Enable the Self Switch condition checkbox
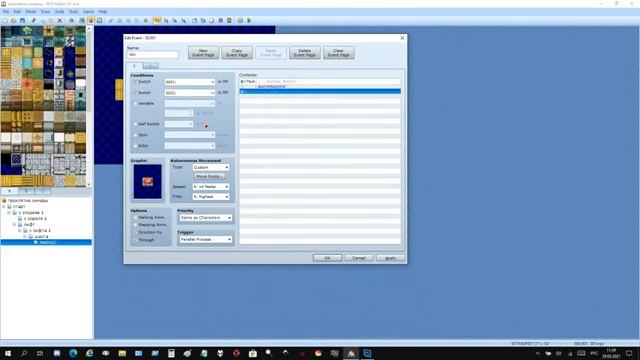The width and height of the screenshot is (640, 360). point(136,124)
